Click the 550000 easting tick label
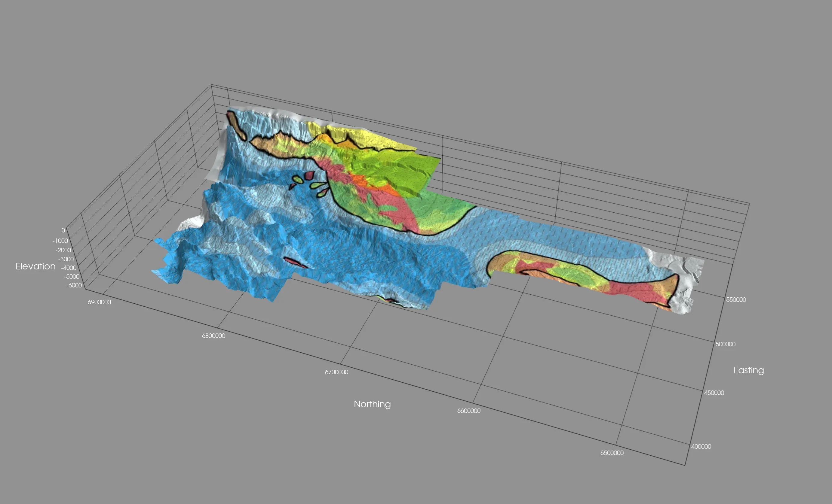This screenshot has height=504, width=832. point(736,299)
